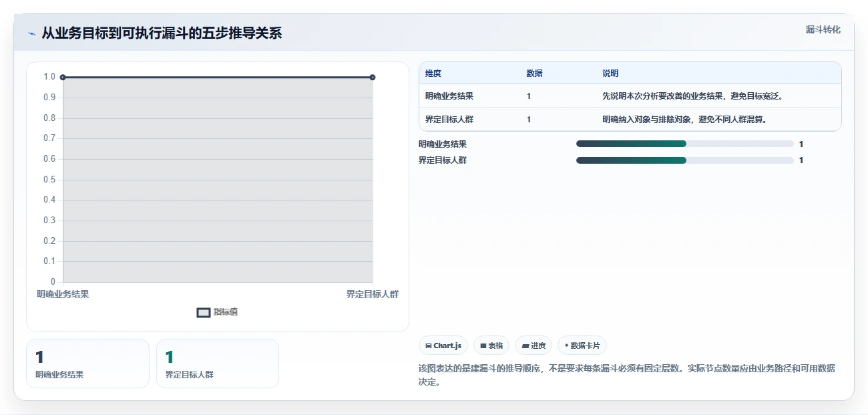The width and height of the screenshot is (868, 415).
Task: Click the 明确业务结果 progress label
Action: click(x=443, y=144)
